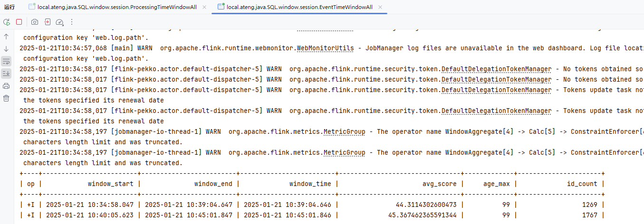Click the first MetricGroup class reference
Image resolution: width=644 pixels, height=224 pixels.
[x=344, y=131]
